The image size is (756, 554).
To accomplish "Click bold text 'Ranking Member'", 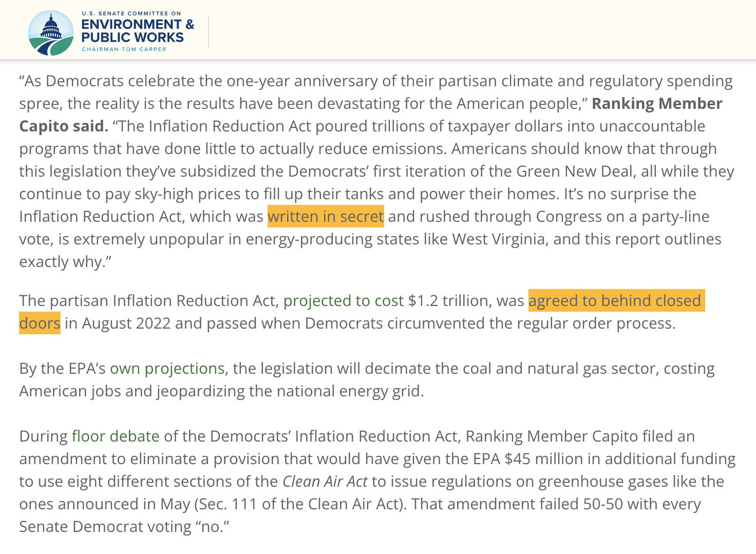I will (x=657, y=104).
